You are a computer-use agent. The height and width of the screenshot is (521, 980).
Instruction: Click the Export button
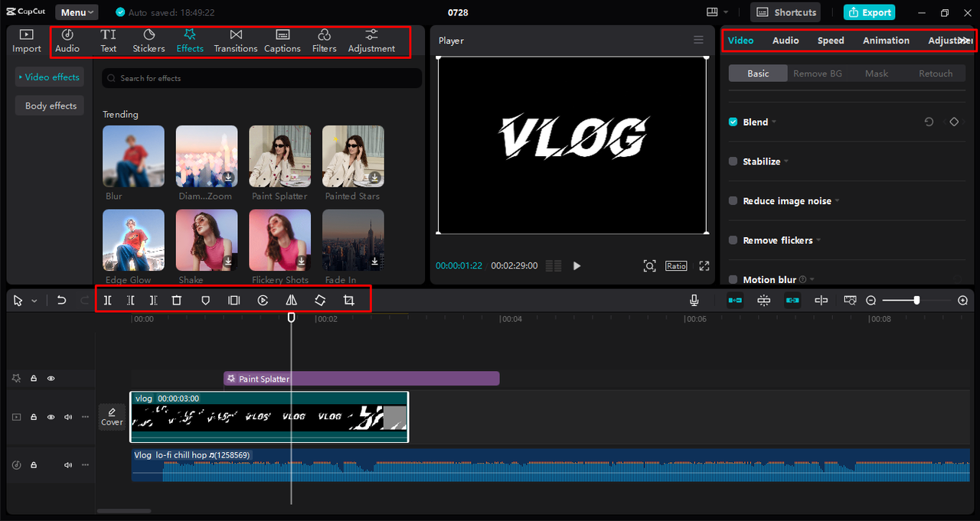pos(870,12)
